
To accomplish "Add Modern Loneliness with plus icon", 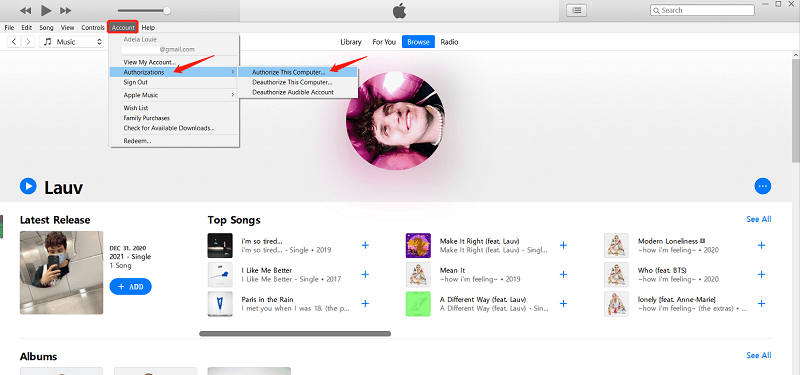I will 761,245.
